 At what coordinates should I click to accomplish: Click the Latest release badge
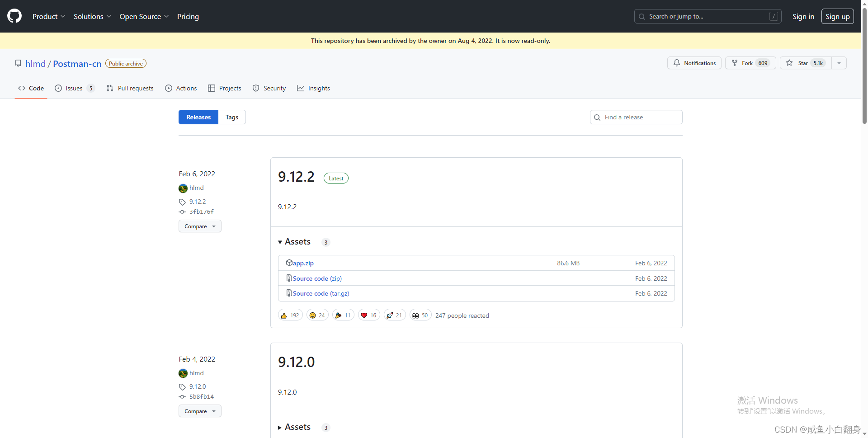click(336, 178)
